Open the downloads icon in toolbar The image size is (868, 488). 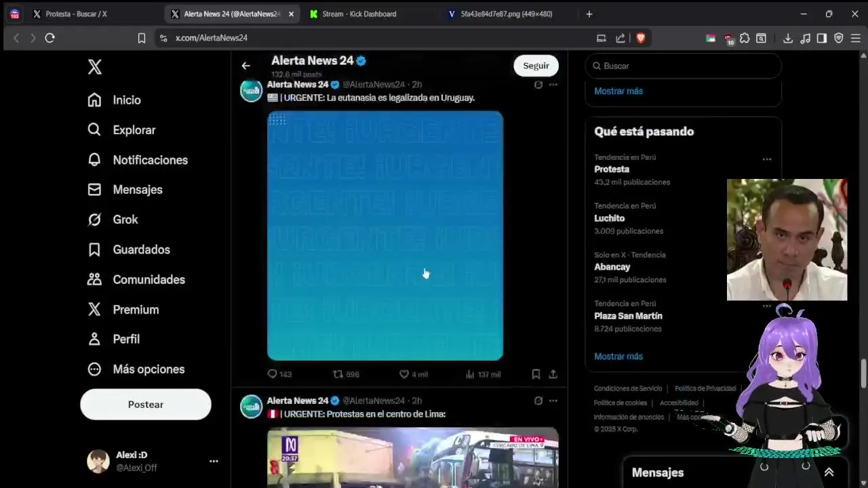tap(787, 38)
